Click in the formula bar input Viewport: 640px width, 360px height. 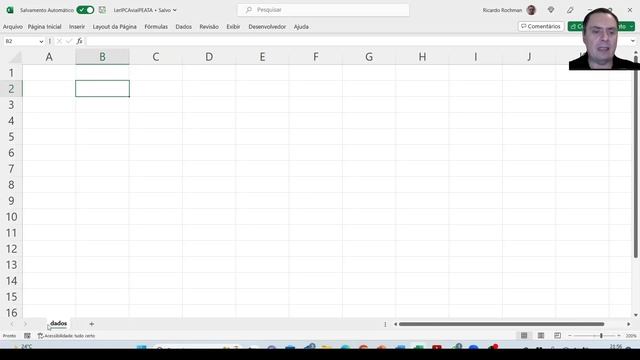pos(357,41)
